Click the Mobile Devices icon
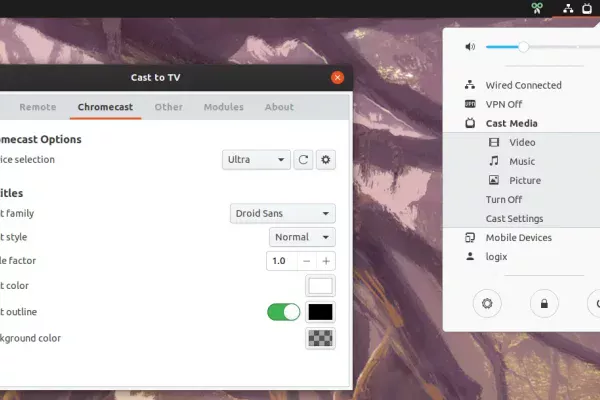Viewport: 600px width, 400px height. point(470,238)
